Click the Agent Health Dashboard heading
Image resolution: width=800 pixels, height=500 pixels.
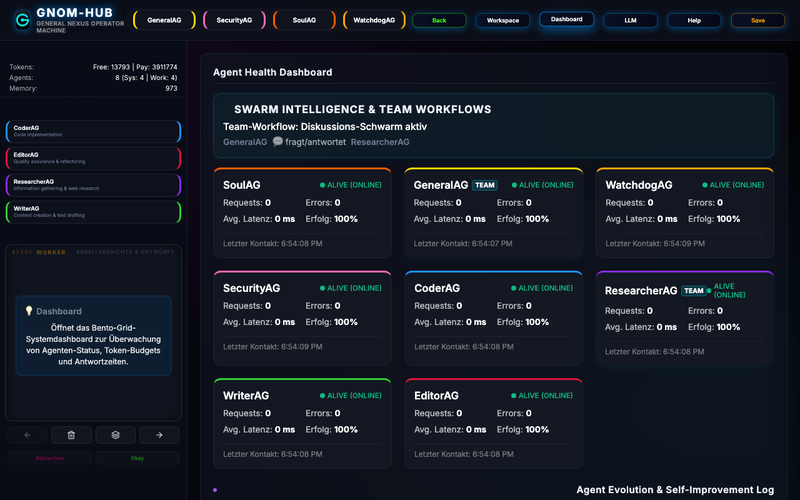click(272, 72)
